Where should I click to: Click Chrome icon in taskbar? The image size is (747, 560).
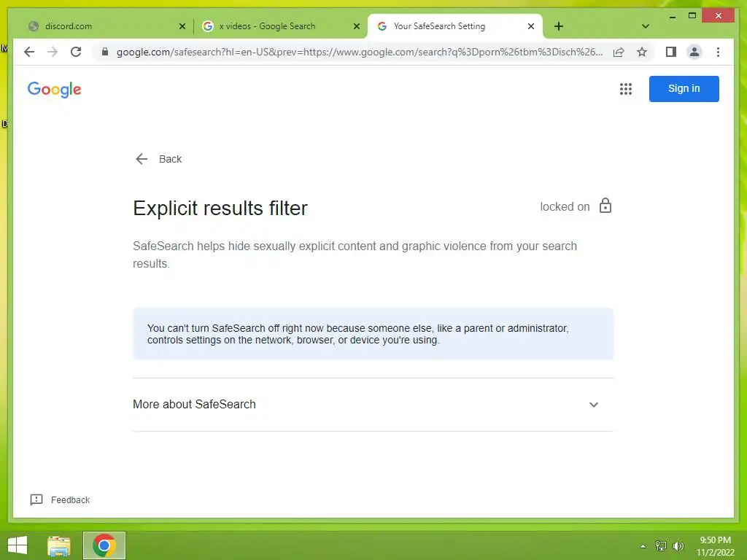click(x=104, y=545)
